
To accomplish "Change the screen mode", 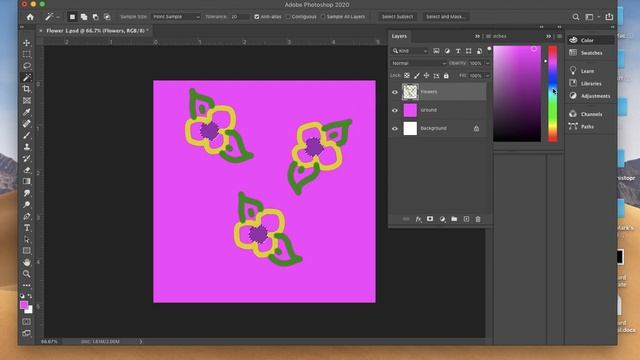I will [x=27, y=333].
